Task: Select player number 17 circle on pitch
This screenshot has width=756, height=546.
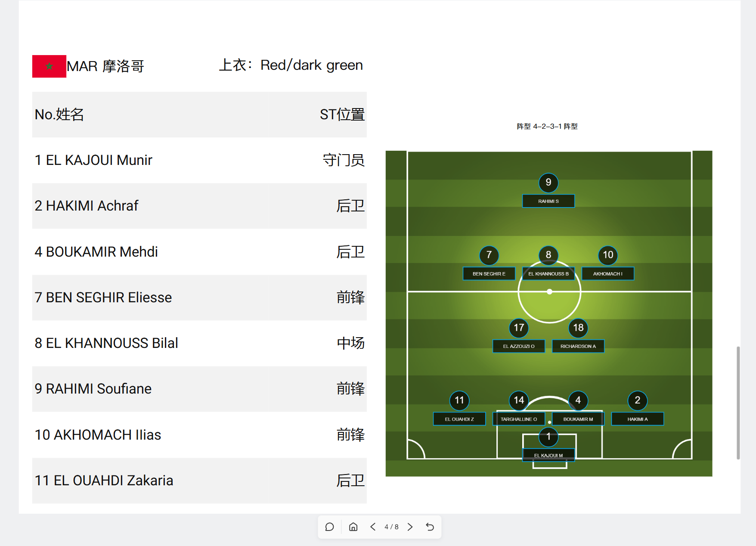Action: tap(519, 328)
